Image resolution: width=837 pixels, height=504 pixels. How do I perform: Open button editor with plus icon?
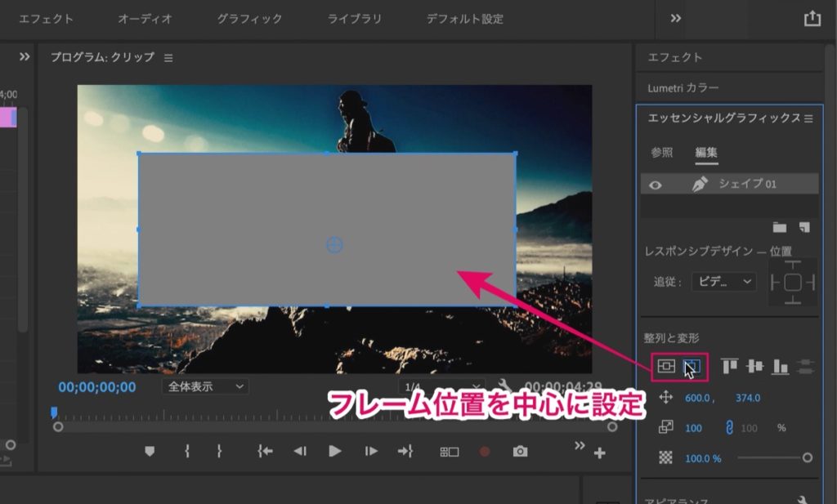[599, 453]
